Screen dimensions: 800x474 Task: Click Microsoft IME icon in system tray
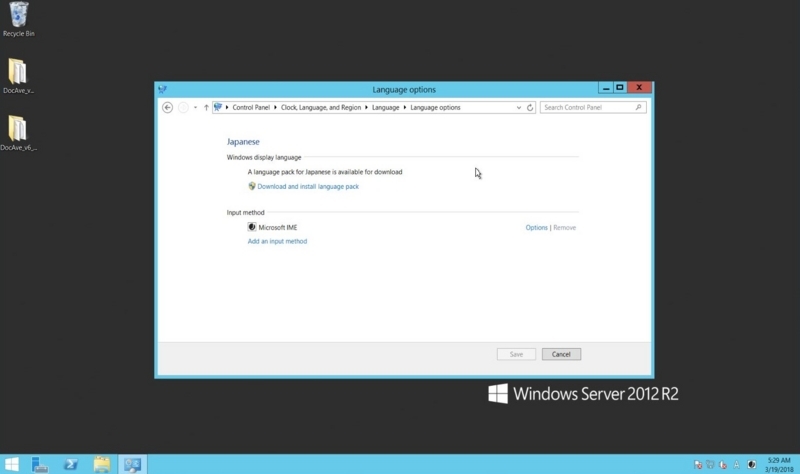[x=752, y=465]
